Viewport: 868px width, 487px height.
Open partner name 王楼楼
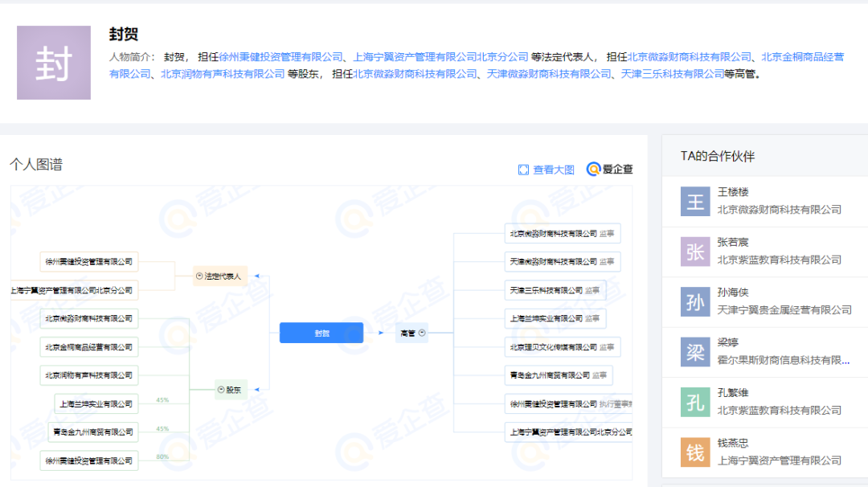(x=733, y=192)
